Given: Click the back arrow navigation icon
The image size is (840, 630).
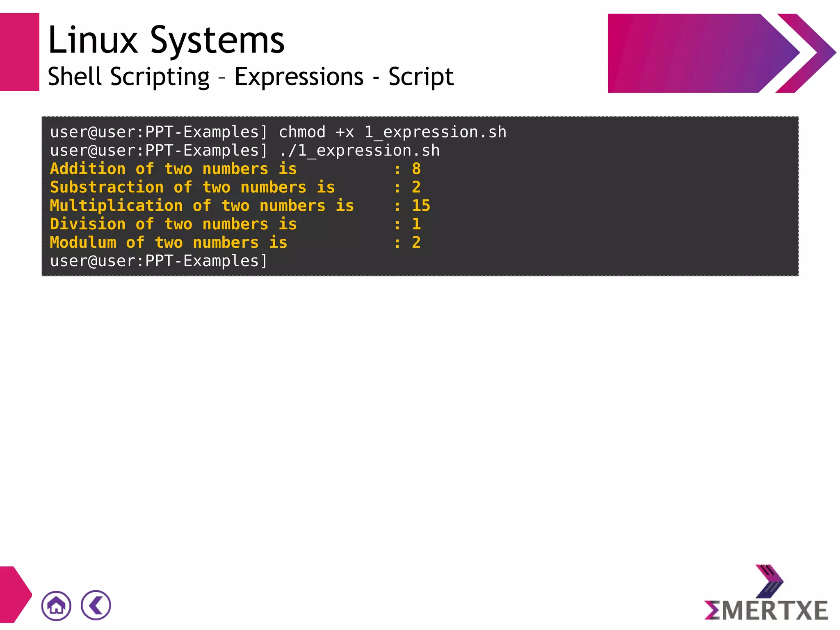Looking at the screenshot, I should 96,605.
